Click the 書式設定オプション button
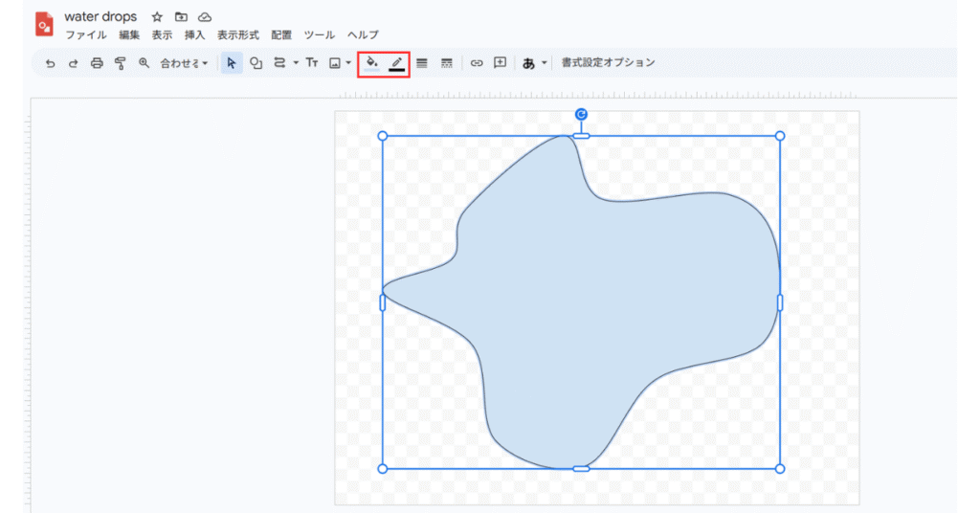The height and width of the screenshot is (513, 980). (x=608, y=63)
